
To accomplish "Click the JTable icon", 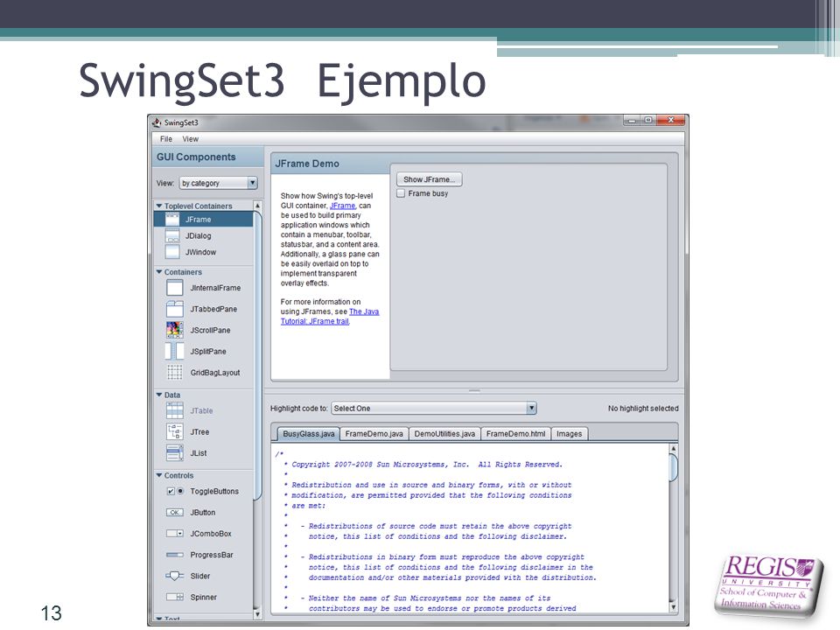I will 175,410.
